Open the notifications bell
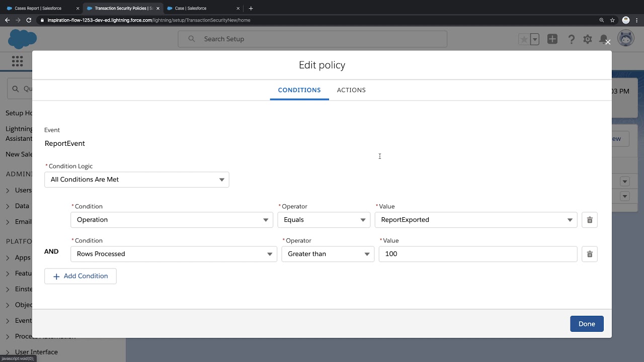Screen dimensions: 644x362 (604, 39)
